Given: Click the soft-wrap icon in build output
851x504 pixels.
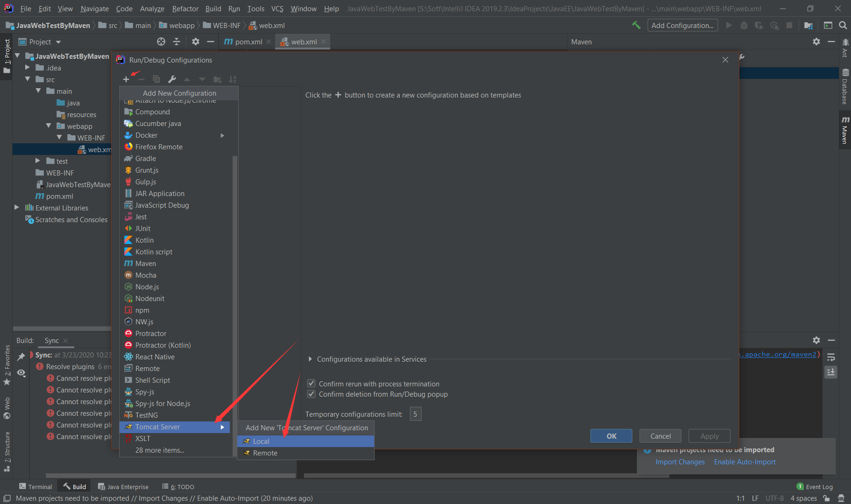Looking at the screenshot, I should pyautogui.click(x=831, y=357).
